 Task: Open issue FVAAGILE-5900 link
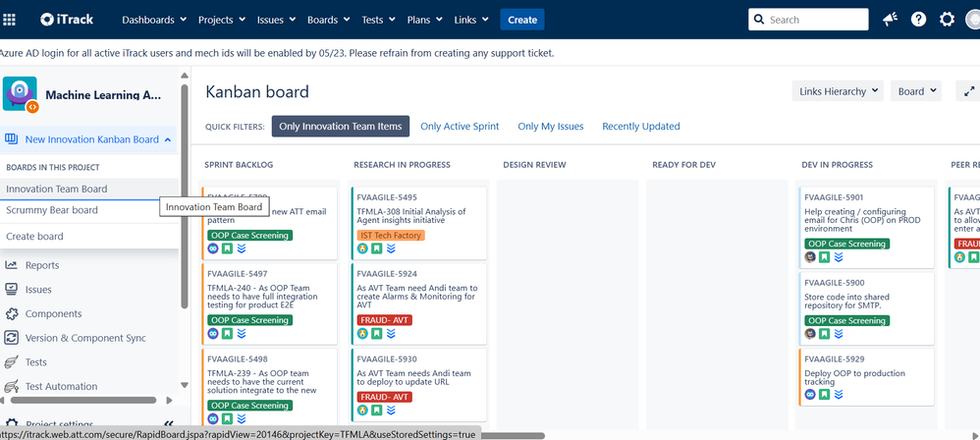(835, 283)
